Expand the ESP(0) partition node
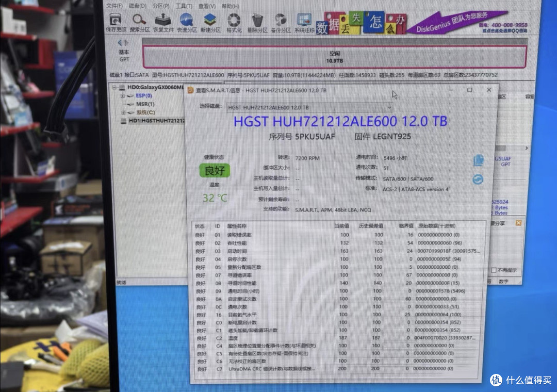Viewport: 557px width, 392px height. pyautogui.click(x=123, y=95)
